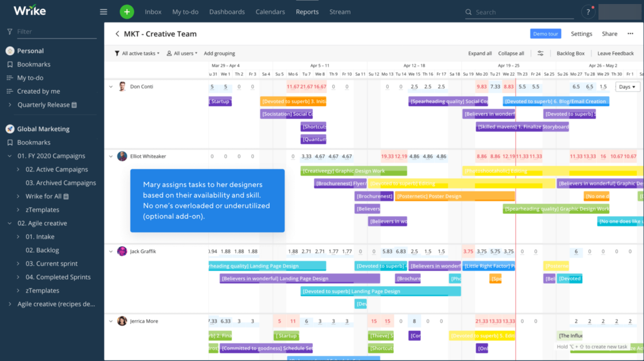Collapse 01. FY 2020 Campaigns folder
Image resolution: width=644 pixels, height=361 pixels.
pyautogui.click(x=10, y=156)
